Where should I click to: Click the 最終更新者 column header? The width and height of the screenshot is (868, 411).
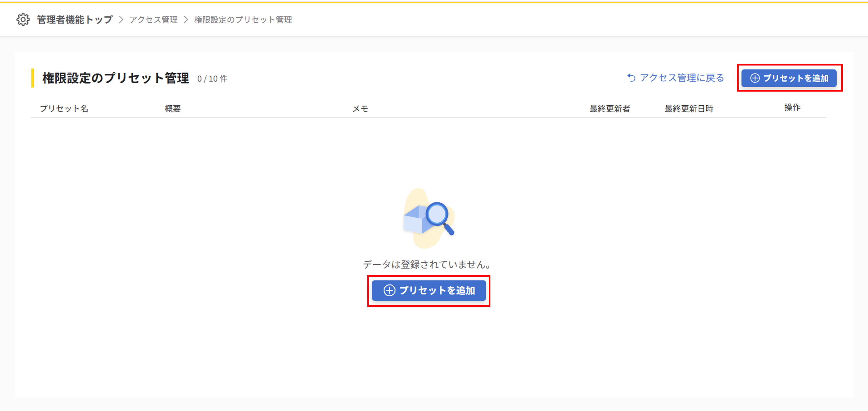pyautogui.click(x=610, y=109)
